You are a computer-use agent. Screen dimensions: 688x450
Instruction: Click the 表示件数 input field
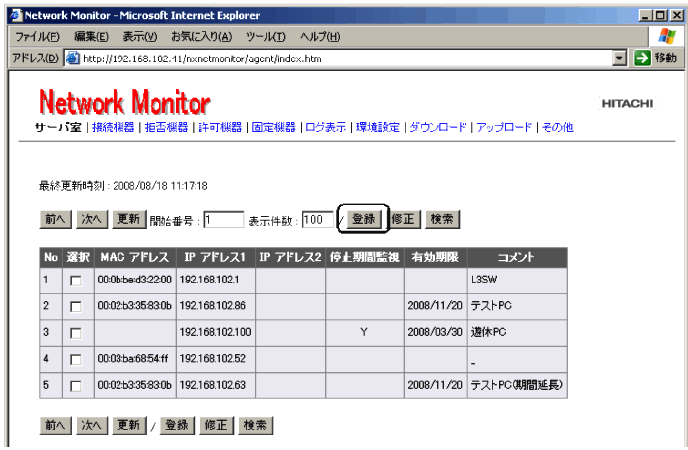click(318, 220)
